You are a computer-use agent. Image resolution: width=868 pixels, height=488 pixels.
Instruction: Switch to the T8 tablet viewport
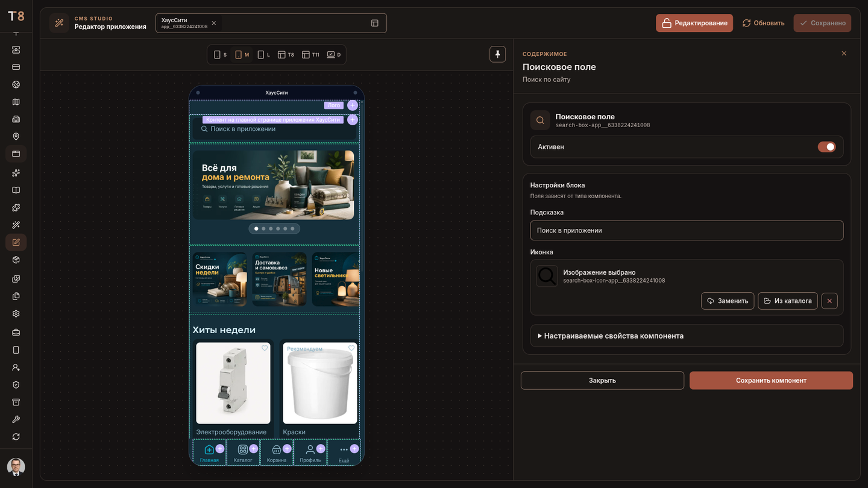[x=286, y=55]
